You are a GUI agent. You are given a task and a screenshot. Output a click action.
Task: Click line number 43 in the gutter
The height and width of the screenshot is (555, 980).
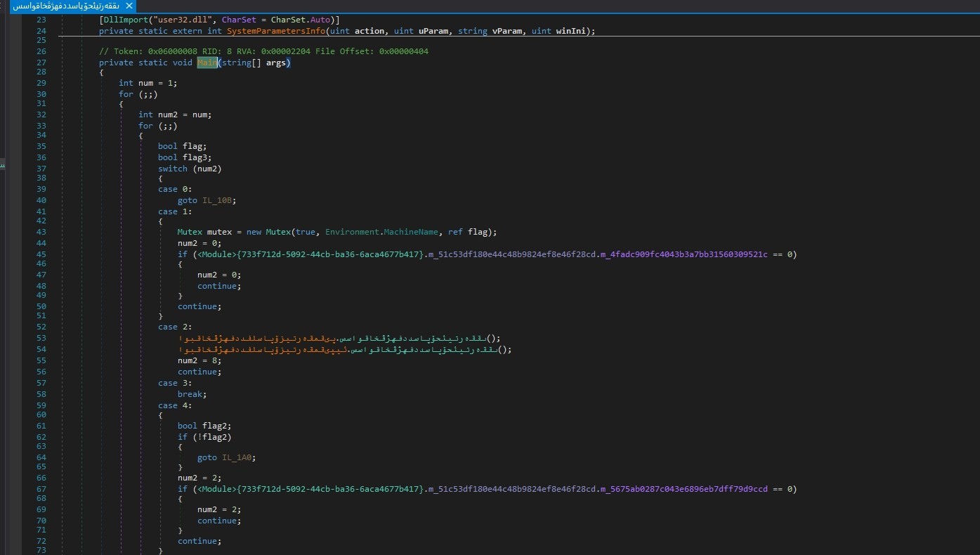pos(41,232)
